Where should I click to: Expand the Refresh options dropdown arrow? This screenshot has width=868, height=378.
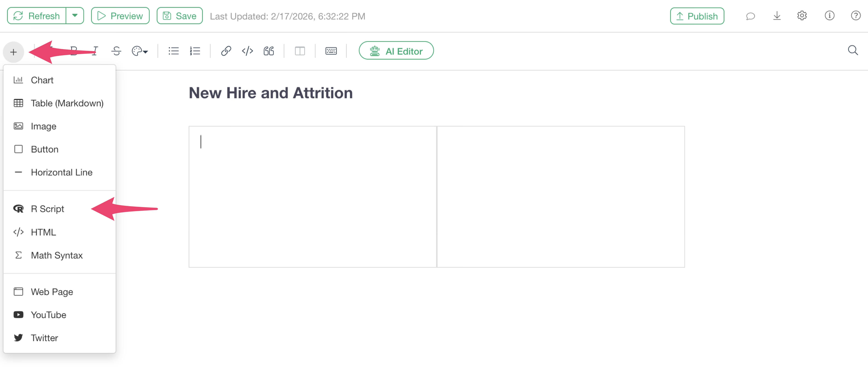pos(75,16)
